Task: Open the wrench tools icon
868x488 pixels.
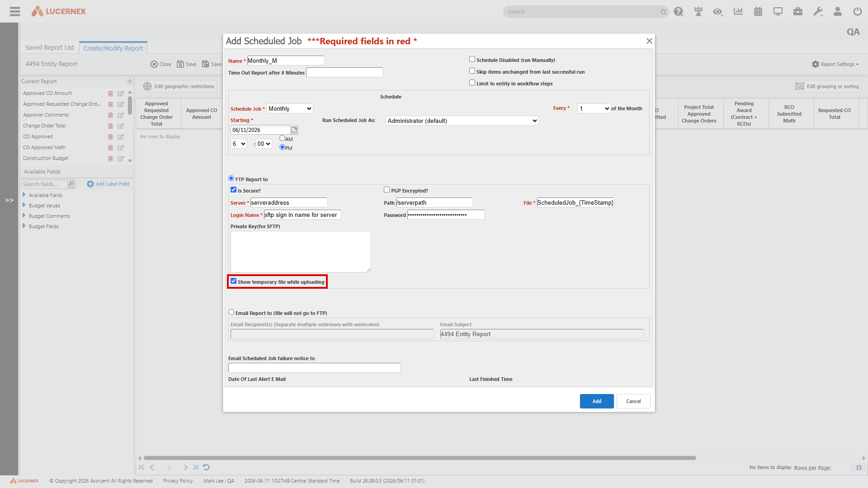Action: pyautogui.click(x=818, y=12)
